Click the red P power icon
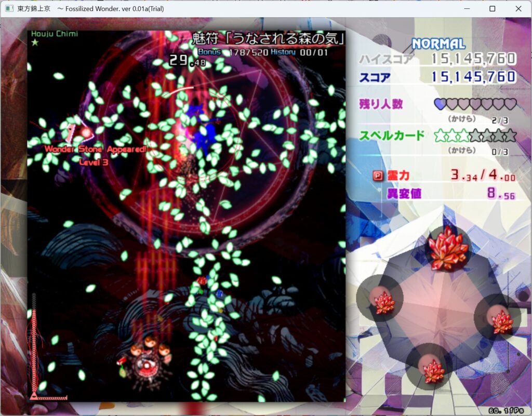The height and width of the screenshot is (416, 532). click(378, 176)
